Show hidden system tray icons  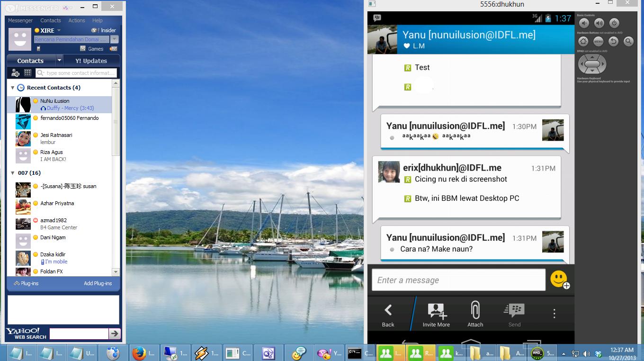click(563, 353)
